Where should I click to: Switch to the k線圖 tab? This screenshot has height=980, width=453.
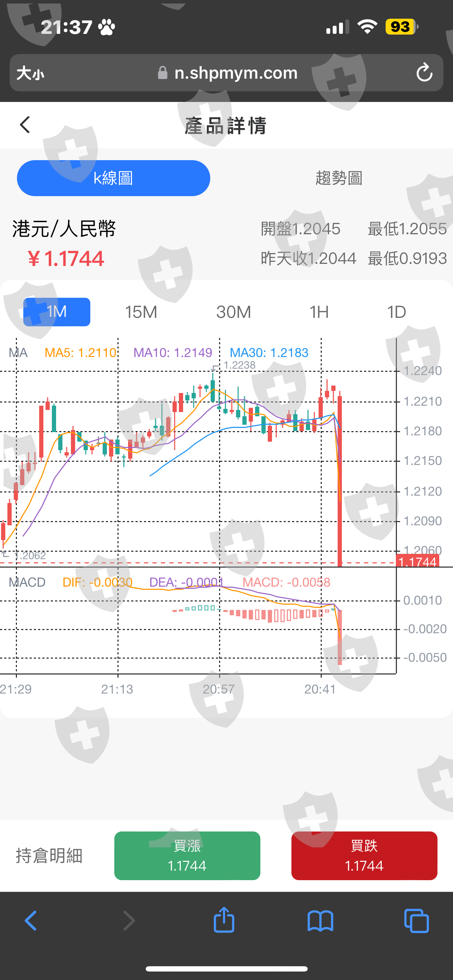113,178
